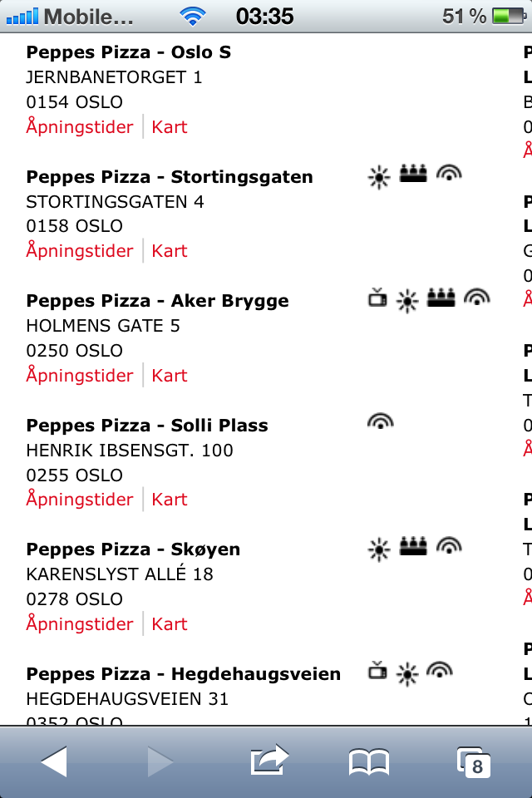Open the bookmarks book icon
The height and width of the screenshot is (798, 532).
369,762
